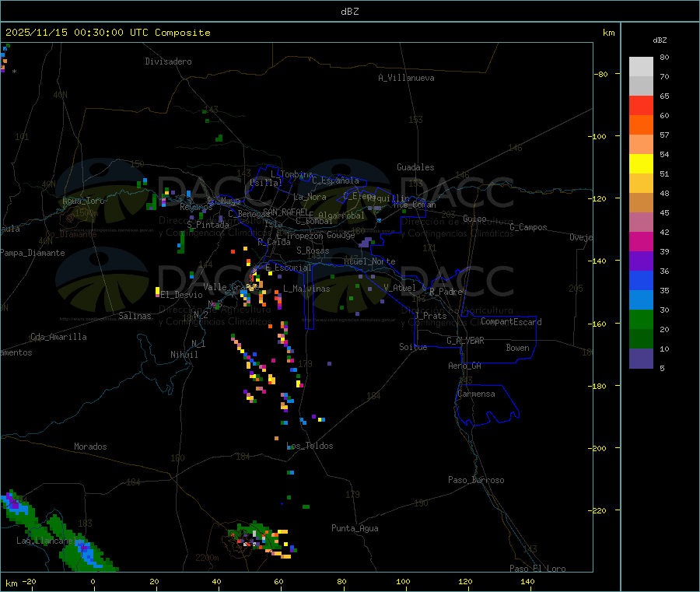Click the red 60–65 dBZ legend swatch
Viewport: 700px width, 592px height.
pos(641,105)
